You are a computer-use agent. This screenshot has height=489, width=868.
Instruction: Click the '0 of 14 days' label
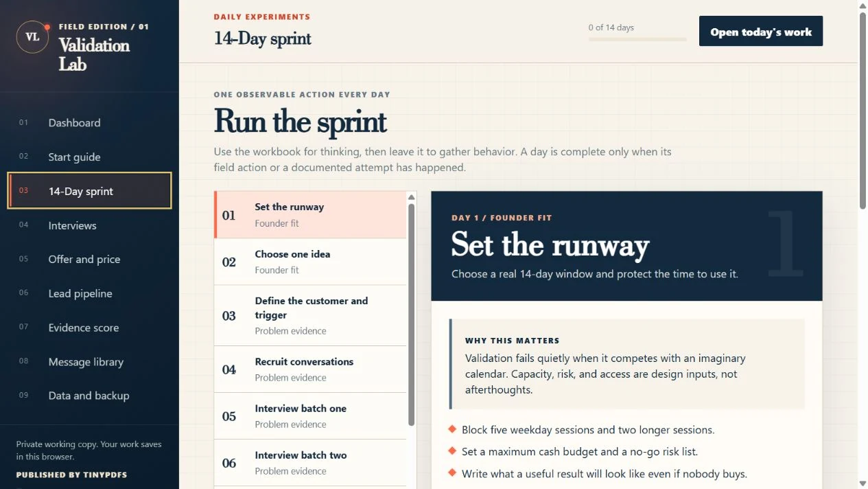coord(611,27)
